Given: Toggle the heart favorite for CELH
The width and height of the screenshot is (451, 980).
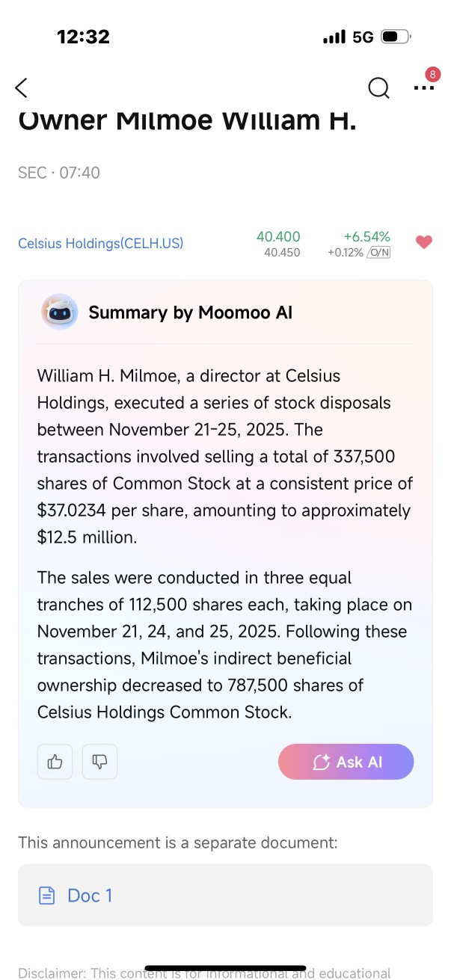Looking at the screenshot, I should point(424,242).
